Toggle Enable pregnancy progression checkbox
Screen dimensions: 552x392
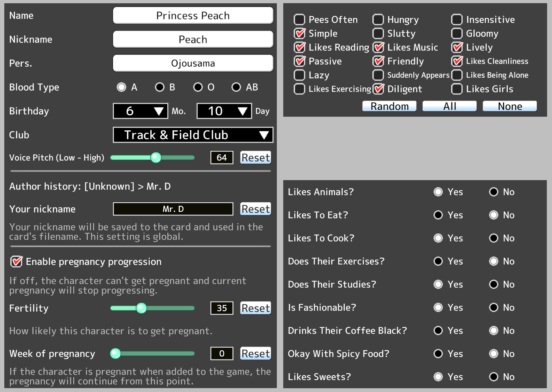pos(16,262)
